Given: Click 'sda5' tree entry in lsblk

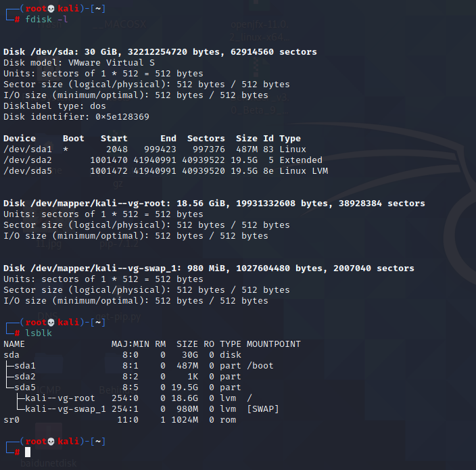Looking at the screenshot, I should click(25, 387).
